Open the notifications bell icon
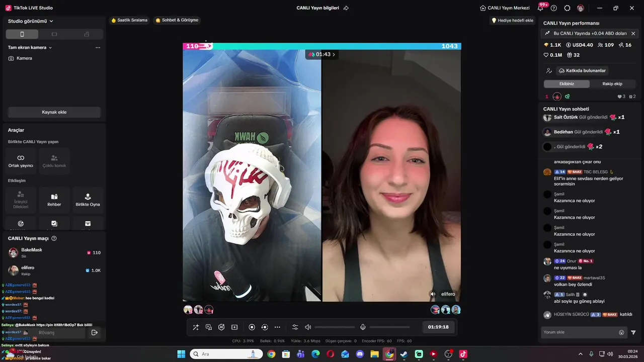Viewport: 644px width, 362px height. tap(540, 8)
